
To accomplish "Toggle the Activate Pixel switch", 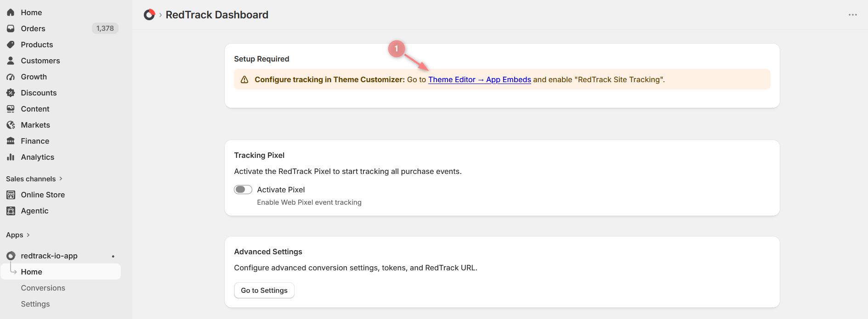I will (x=243, y=190).
